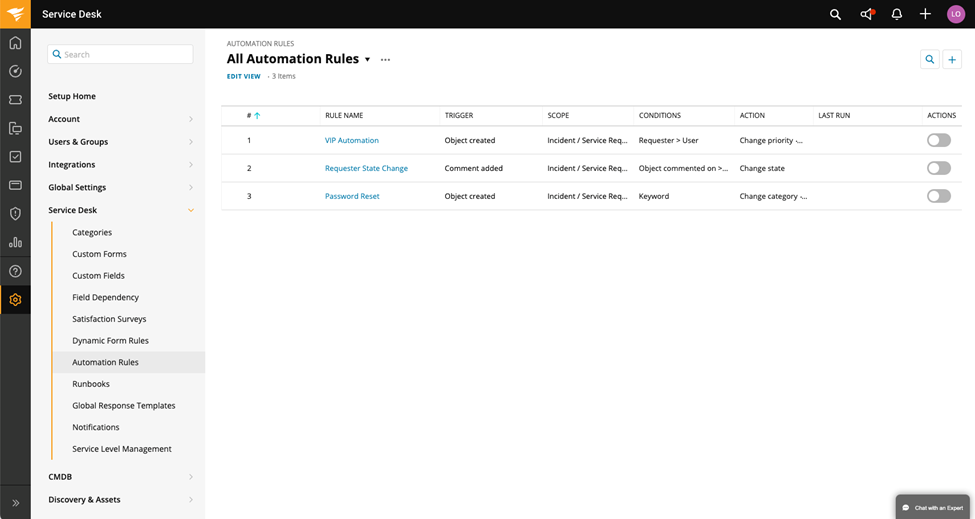Click the 'Requester > User' conditions cell
975x519 pixels.
(668, 140)
